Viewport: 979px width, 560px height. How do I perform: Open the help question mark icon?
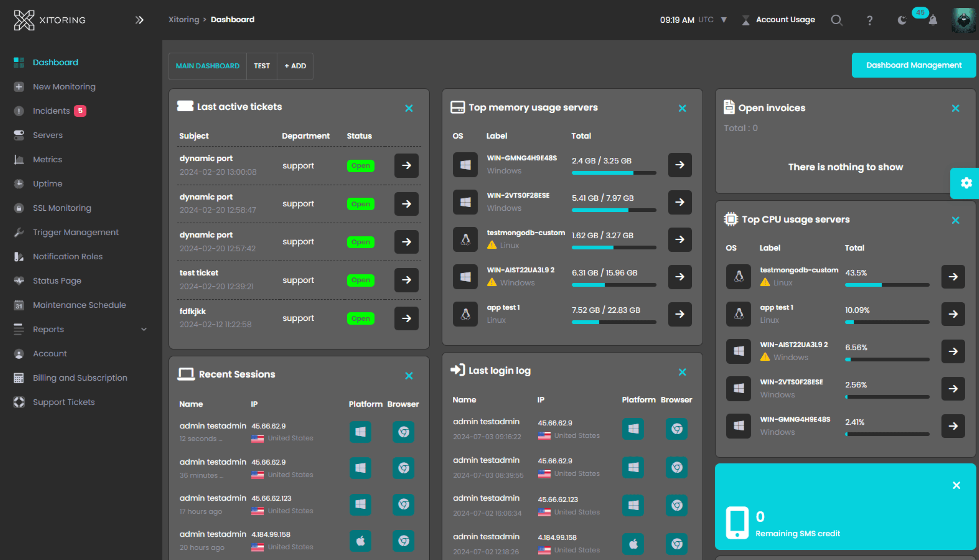869,20
